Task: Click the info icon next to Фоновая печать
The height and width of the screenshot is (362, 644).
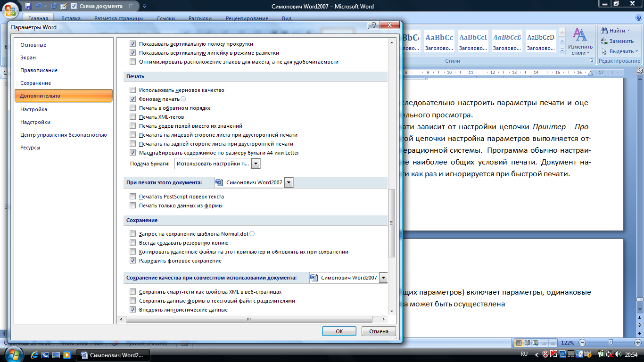Action: coord(183,99)
